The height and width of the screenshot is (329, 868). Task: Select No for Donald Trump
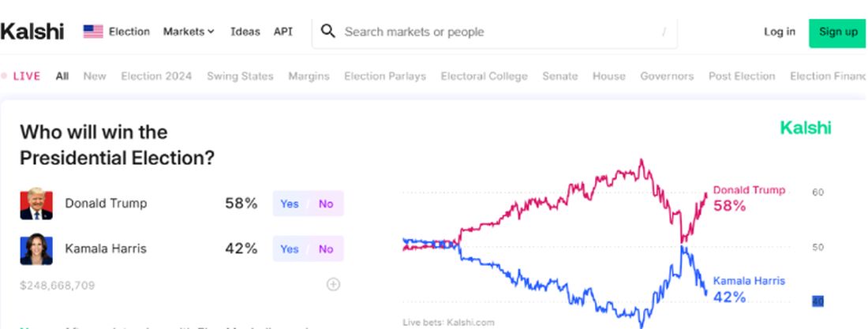[x=326, y=204]
